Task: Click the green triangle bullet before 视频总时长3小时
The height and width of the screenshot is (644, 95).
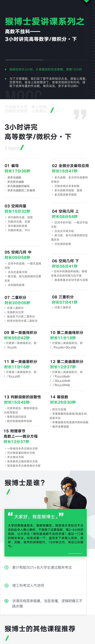Action: click(x=6, y=69)
